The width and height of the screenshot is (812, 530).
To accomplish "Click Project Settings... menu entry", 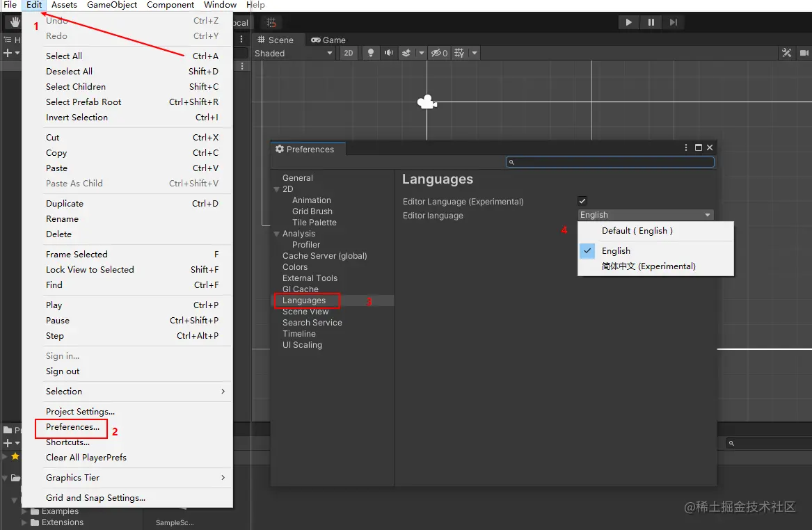I will (80, 412).
